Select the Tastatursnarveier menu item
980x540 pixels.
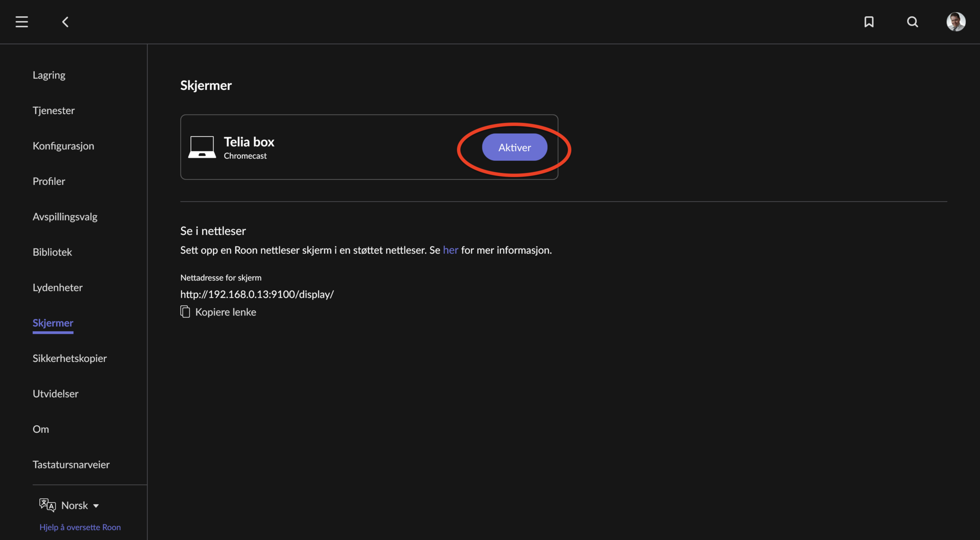point(71,464)
